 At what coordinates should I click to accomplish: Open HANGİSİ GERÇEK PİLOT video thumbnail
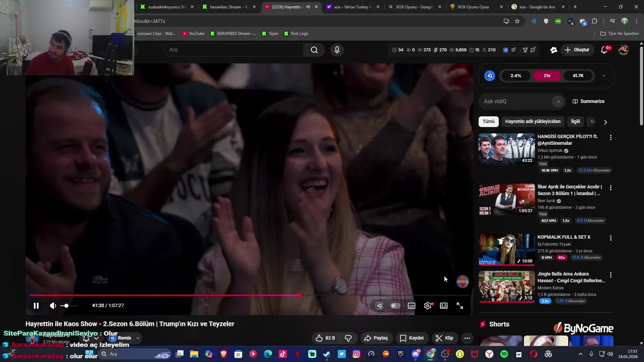[x=507, y=149]
